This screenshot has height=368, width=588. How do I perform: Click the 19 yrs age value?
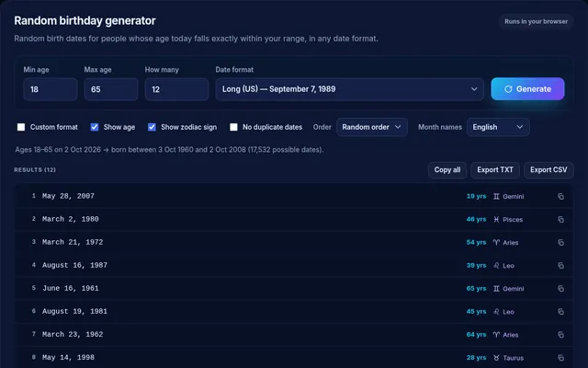click(476, 196)
